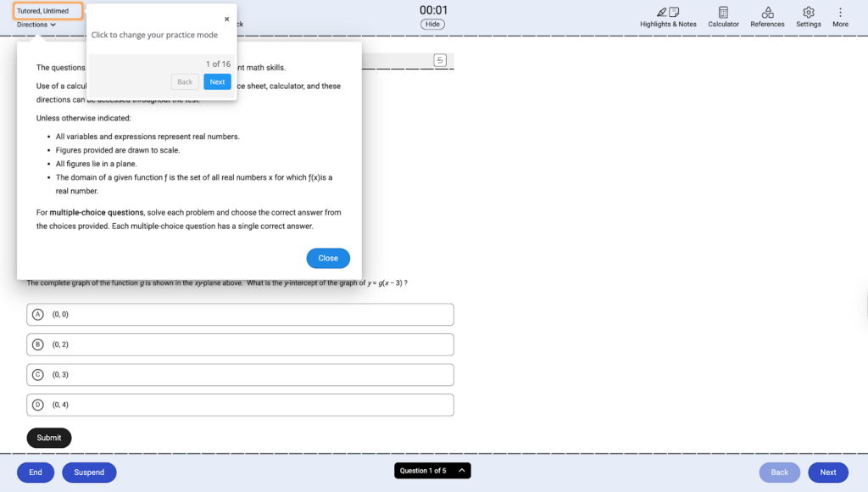Advance with the Next navigation button
This screenshot has height=492, width=868.
(x=827, y=472)
